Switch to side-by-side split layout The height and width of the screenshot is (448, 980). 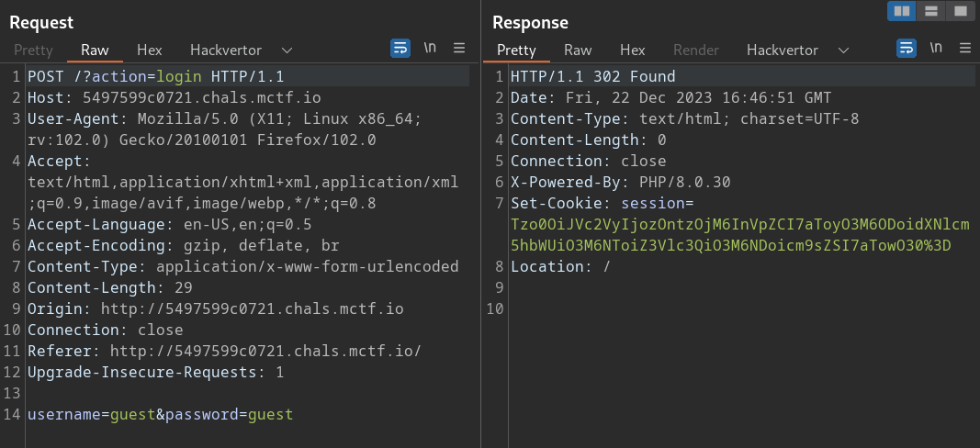pyautogui.click(x=901, y=11)
